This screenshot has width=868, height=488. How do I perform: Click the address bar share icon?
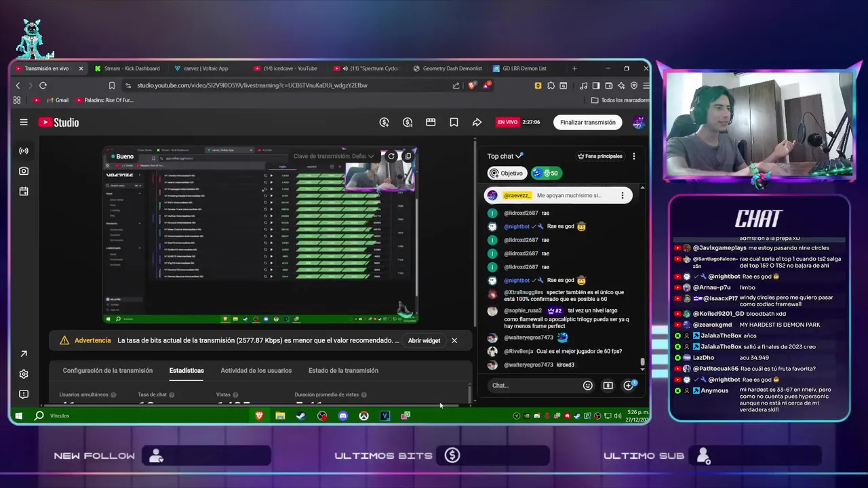click(x=456, y=85)
